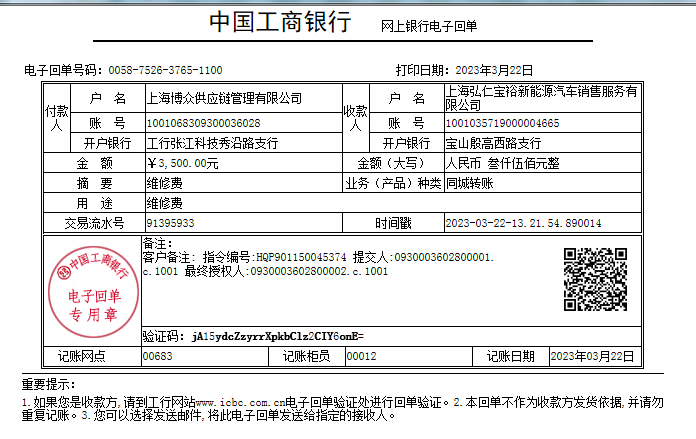Click payee bank 宝山殷高西路支行

(494, 143)
